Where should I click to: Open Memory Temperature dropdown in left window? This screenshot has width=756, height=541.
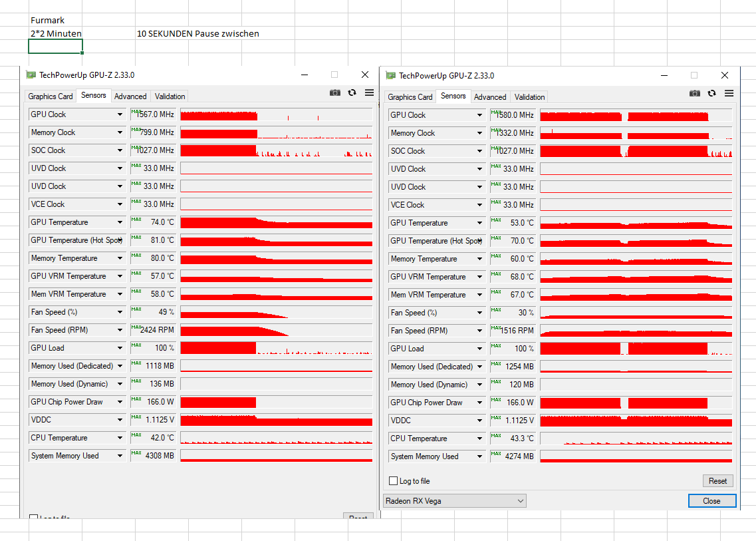pos(120,258)
